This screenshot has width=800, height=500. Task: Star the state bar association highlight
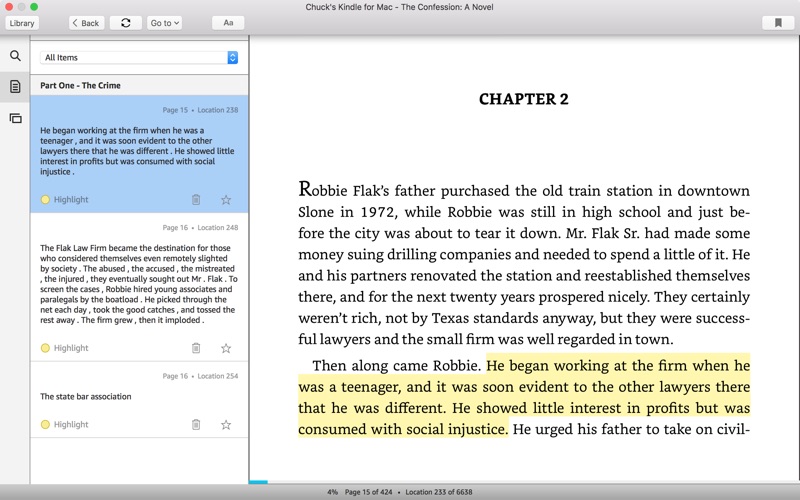click(226, 425)
